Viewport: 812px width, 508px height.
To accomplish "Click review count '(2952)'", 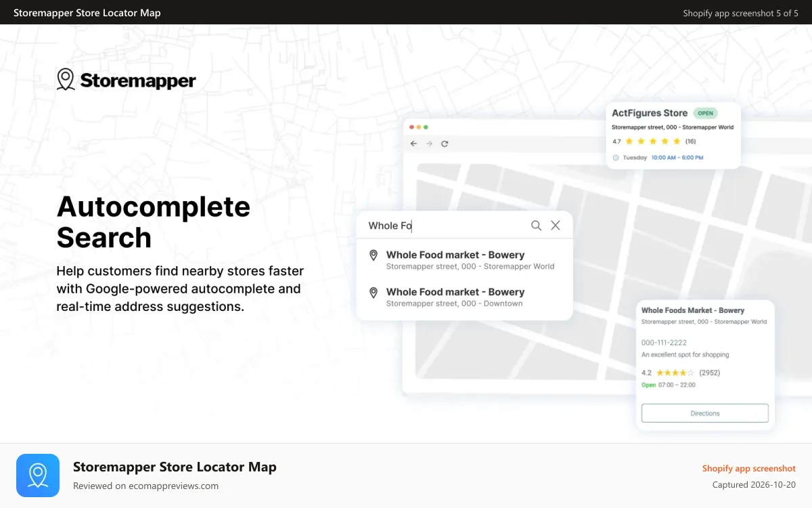I will 710,373.
